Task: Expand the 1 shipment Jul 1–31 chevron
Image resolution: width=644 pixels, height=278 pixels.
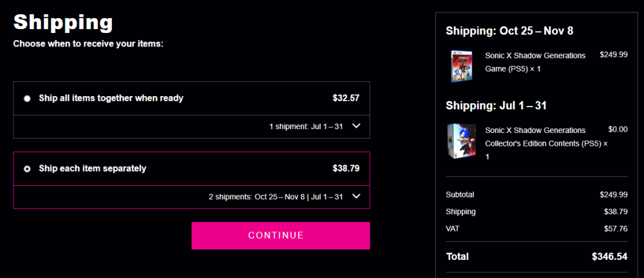Action: click(x=356, y=126)
